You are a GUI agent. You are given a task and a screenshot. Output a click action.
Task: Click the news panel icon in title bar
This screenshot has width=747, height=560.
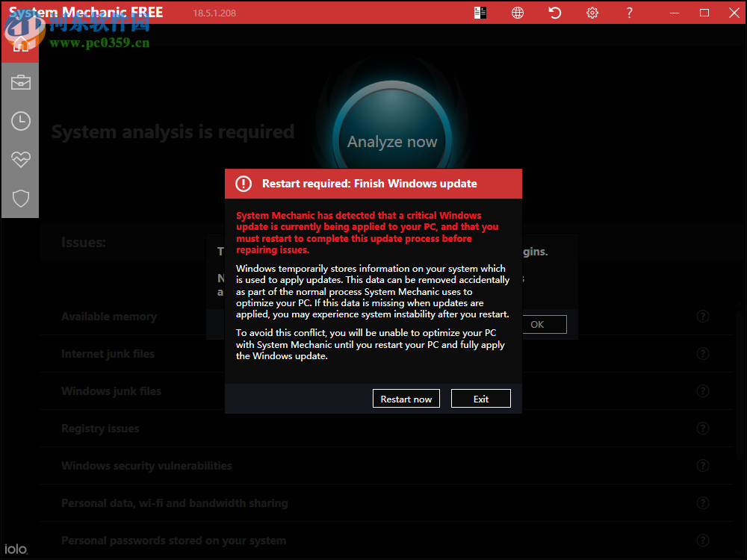pos(480,13)
